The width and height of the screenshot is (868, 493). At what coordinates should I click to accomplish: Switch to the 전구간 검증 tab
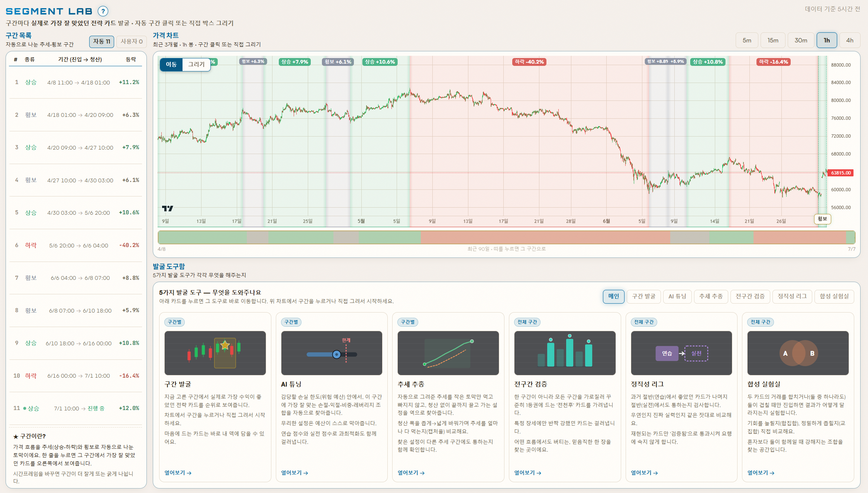click(x=750, y=297)
